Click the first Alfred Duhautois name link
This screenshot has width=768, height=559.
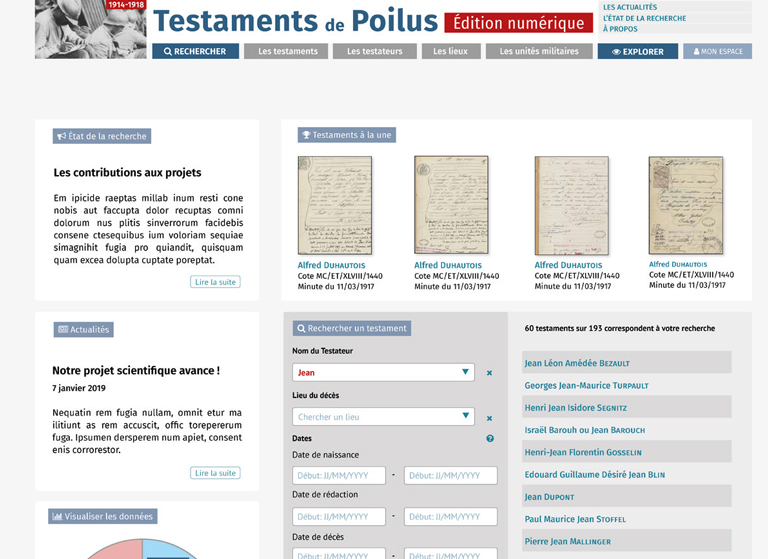point(332,265)
